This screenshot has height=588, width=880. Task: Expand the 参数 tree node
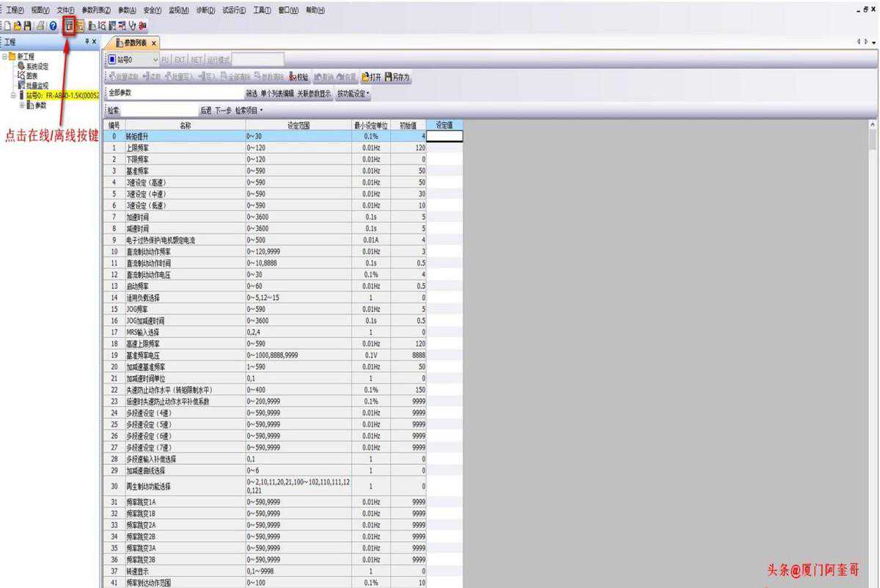(x=22, y=106)
